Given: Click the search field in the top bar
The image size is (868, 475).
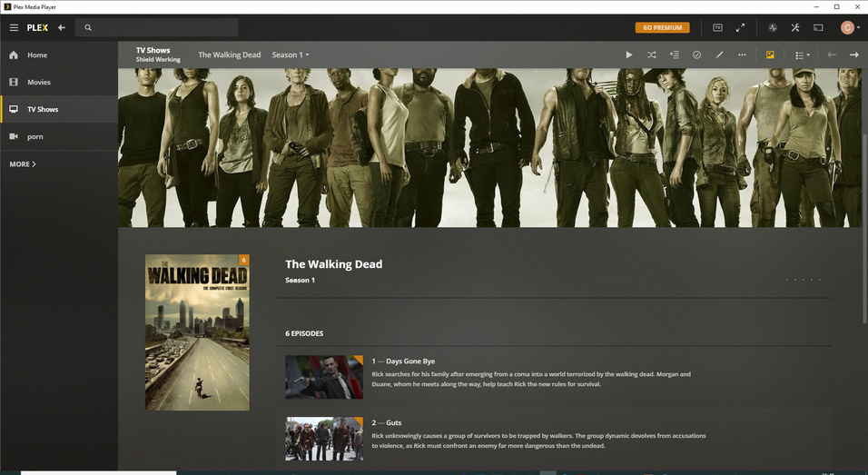Looking at the screenshot, I should (x=157, y=27).
